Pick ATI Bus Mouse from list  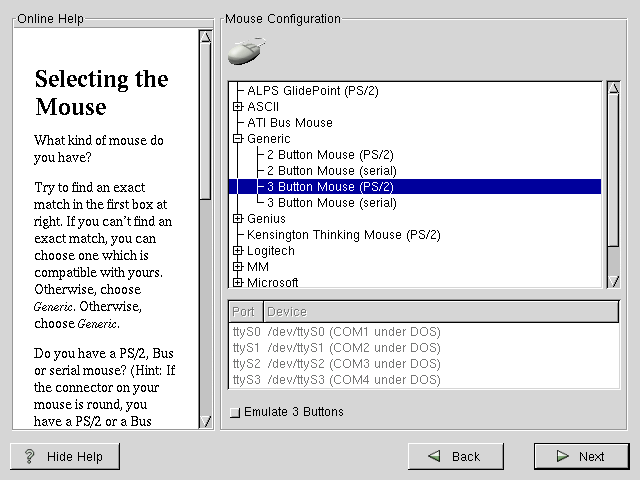pos(290,123)
